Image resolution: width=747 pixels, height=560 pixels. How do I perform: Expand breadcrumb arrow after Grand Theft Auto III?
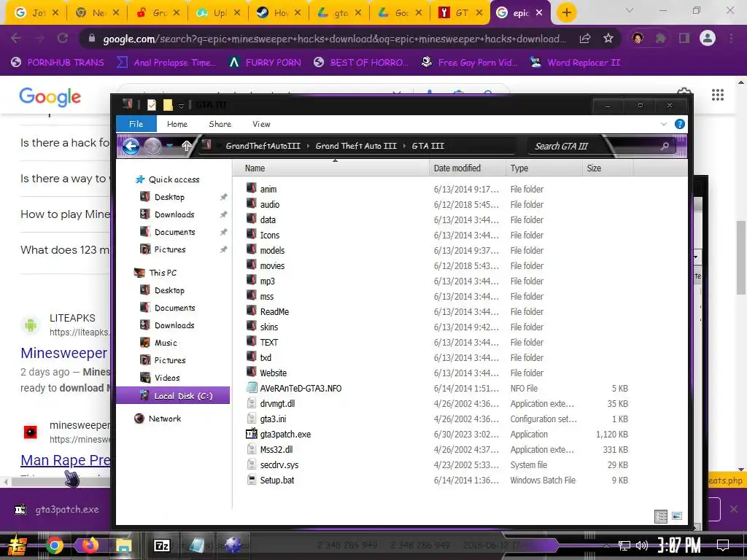[404, 146]
